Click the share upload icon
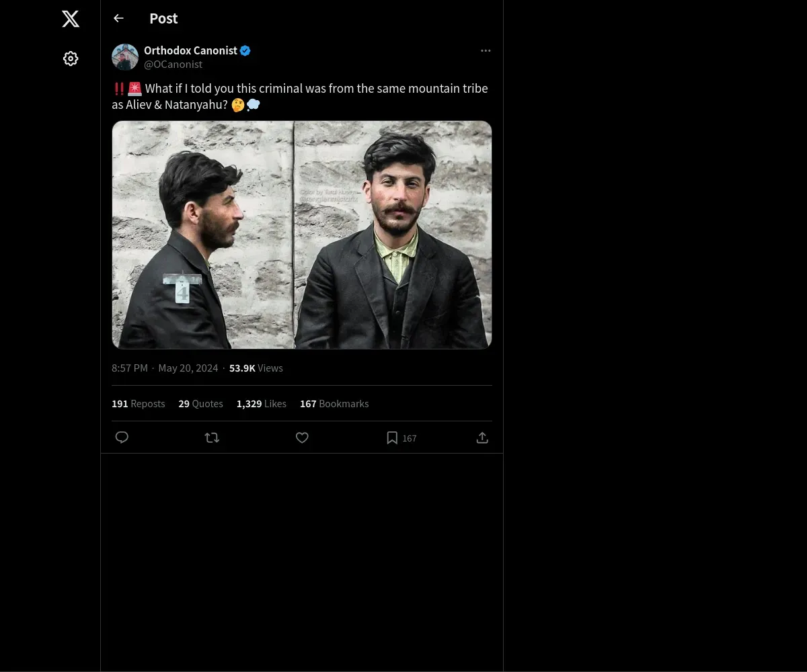Viewport: 807px width, 672px height. tap(482, 437)
